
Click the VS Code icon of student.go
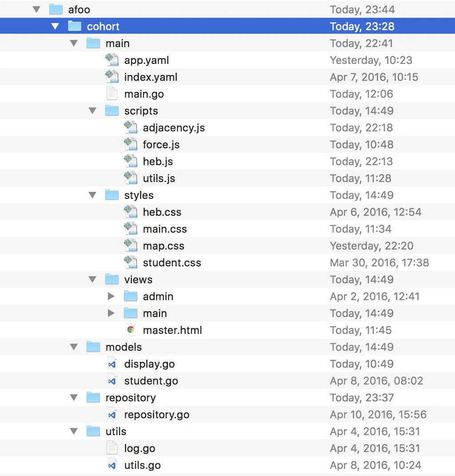coord(112,381)
